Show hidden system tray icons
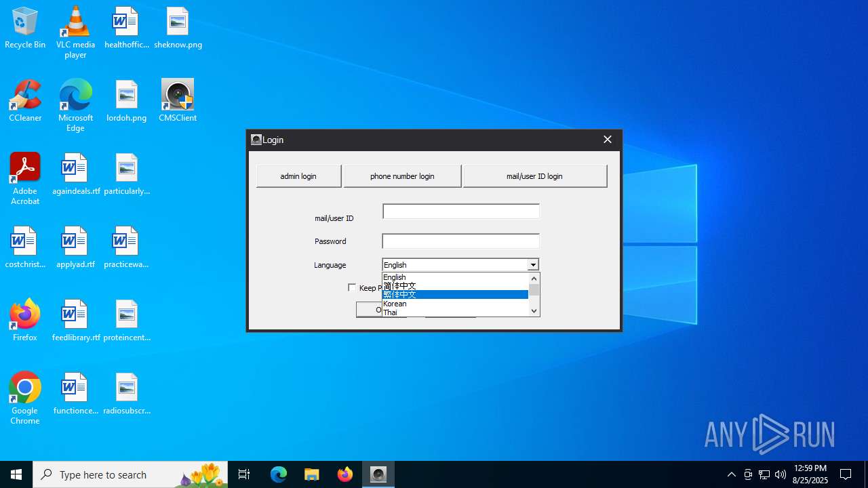The height and width of the screenshot is (488, 868). (x=731, y=474)
